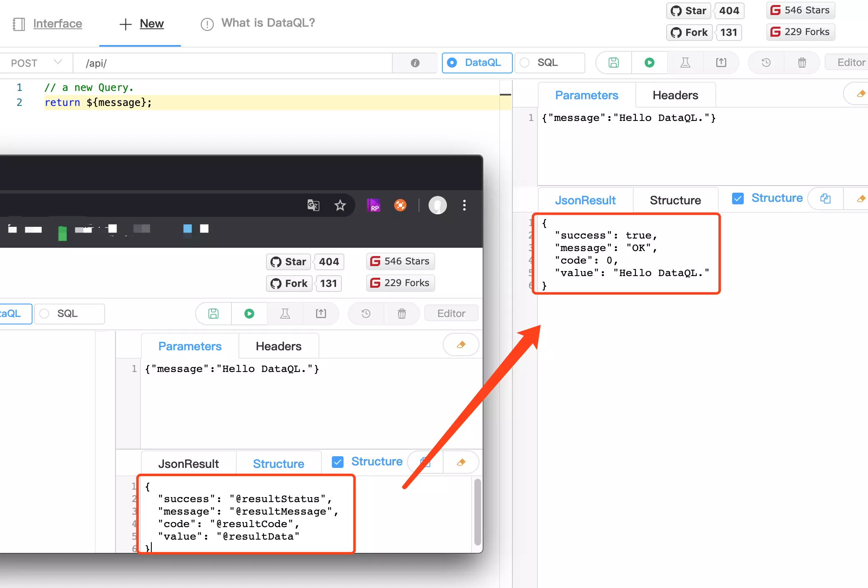
Task: Open the Interface link
Action: pos(58,24)
